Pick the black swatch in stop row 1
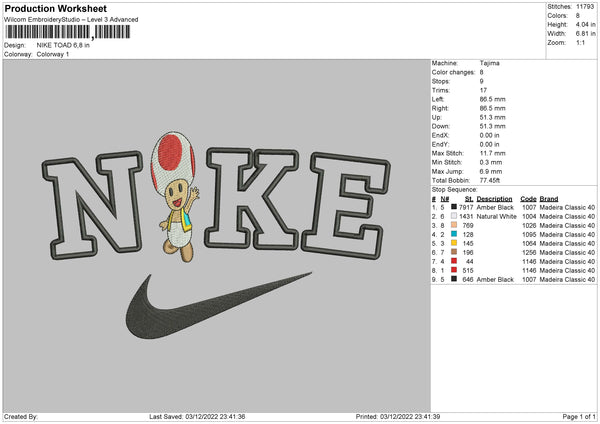The image size is (600, 424). (x=454, y=207)
